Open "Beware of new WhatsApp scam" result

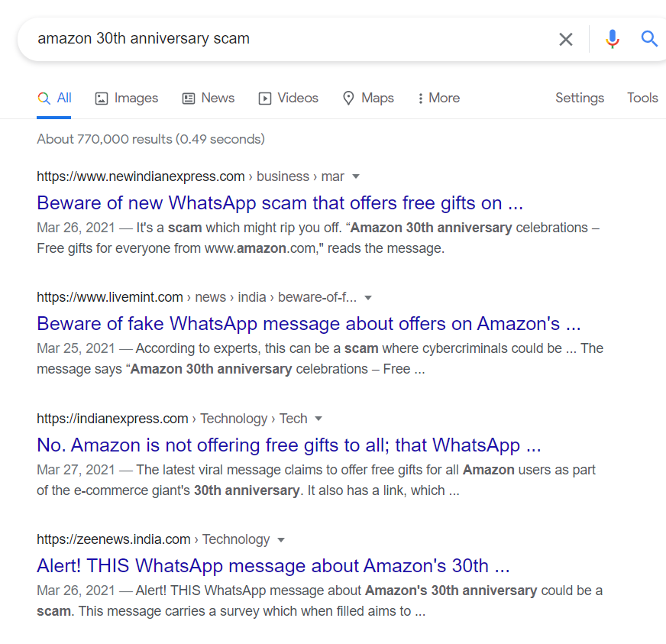pyautogui.click(x=280, y=203)
